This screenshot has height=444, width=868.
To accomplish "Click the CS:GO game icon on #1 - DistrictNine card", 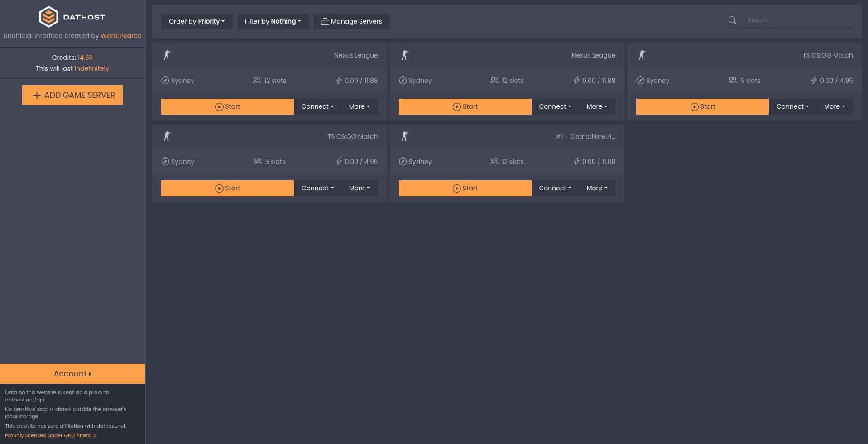I will coord(405,136).
